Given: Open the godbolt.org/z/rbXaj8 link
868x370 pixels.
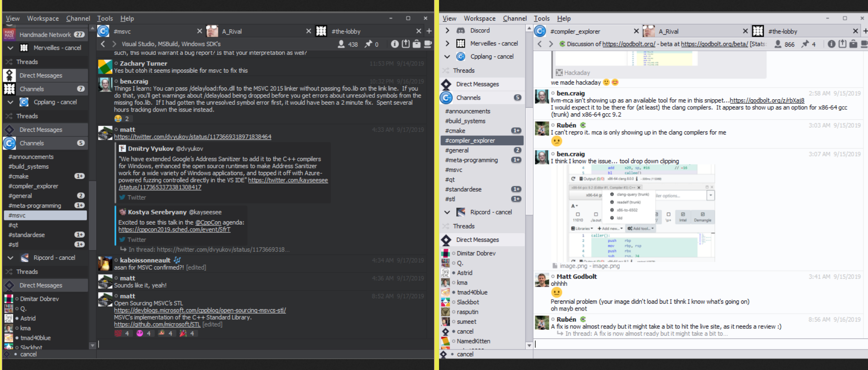Looking at the screenshot, I should pyautogui.click(x=767, y=101).
